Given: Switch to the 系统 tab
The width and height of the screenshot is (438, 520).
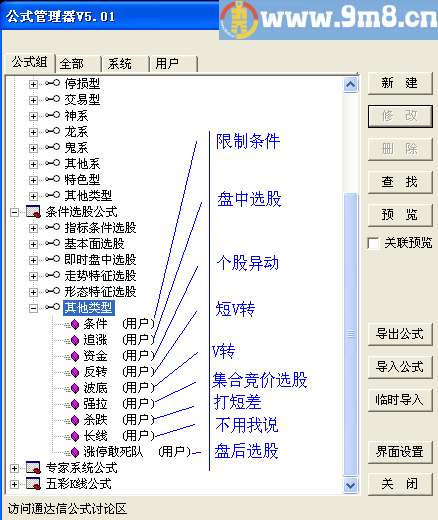Looking at the screenshot, I should click(126, 64).
